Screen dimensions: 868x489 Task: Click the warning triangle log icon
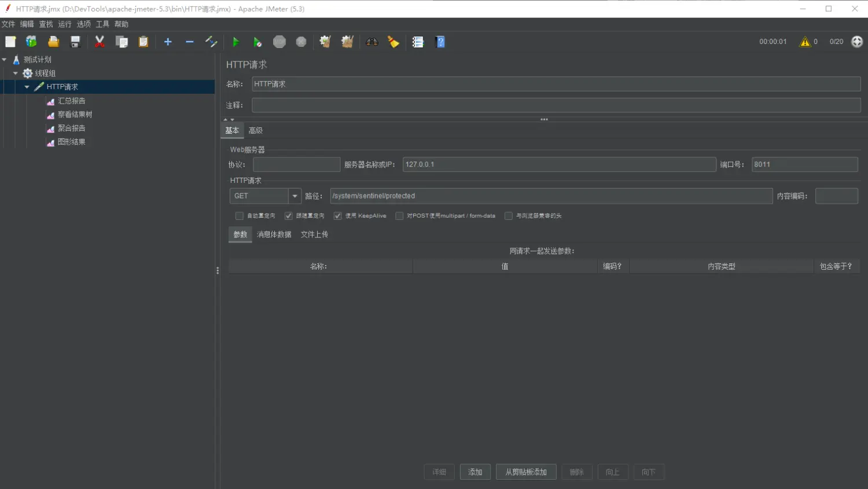(805, 42)
